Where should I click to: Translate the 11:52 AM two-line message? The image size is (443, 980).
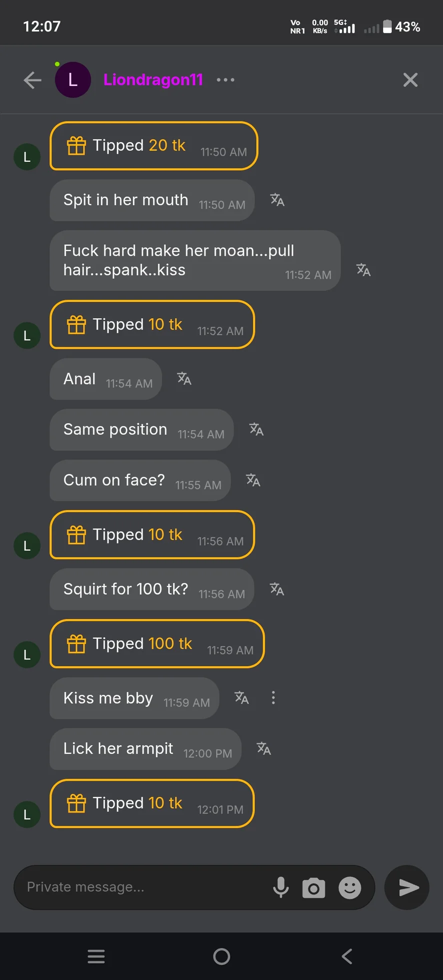pyautogui.click(x=363, y=270)
